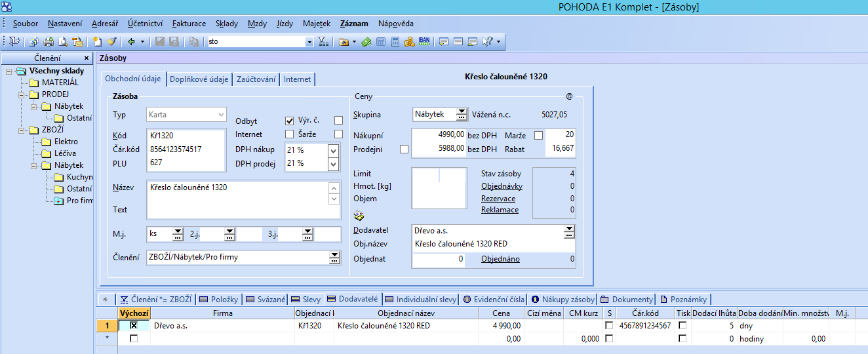Click into the Kód field Kř1320

pyautogui.click(x=186, y=136)
